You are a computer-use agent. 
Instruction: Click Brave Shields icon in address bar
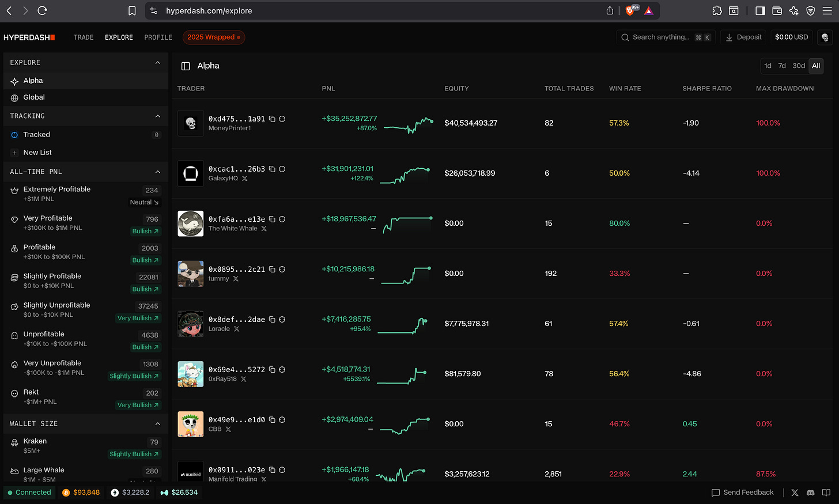[x=630, y=10]
